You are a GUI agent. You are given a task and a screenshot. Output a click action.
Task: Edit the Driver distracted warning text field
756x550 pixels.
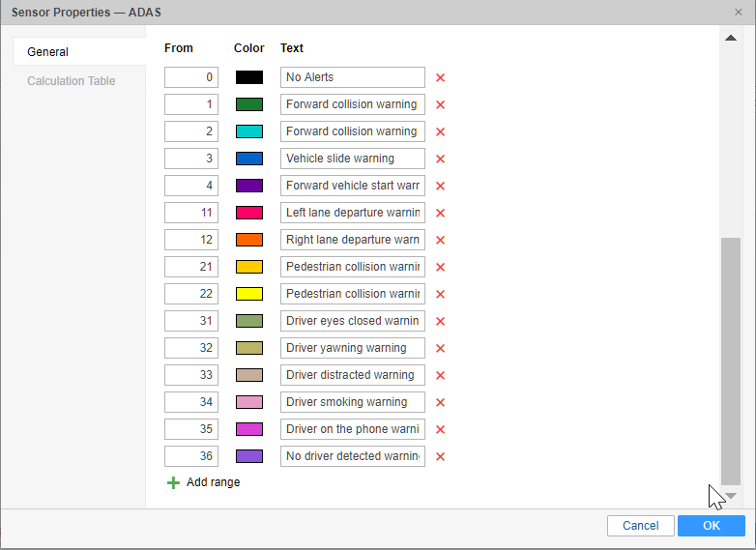(x=352, y=375)
